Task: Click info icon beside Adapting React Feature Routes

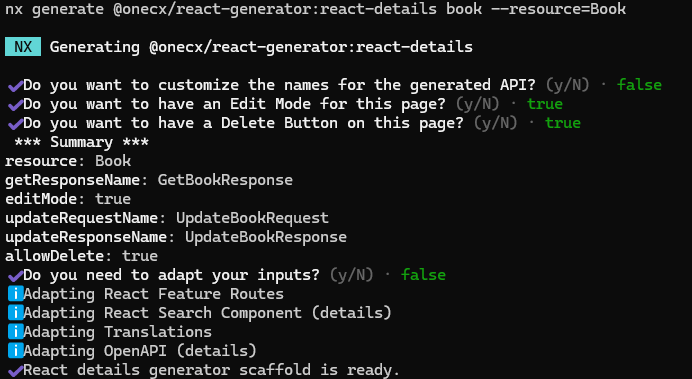Action: [x=15, y=294]
